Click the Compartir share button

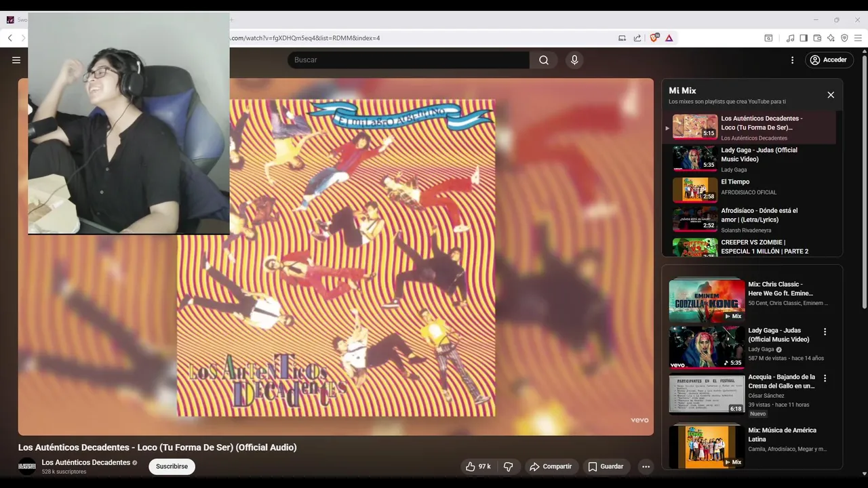pos(551,466)
